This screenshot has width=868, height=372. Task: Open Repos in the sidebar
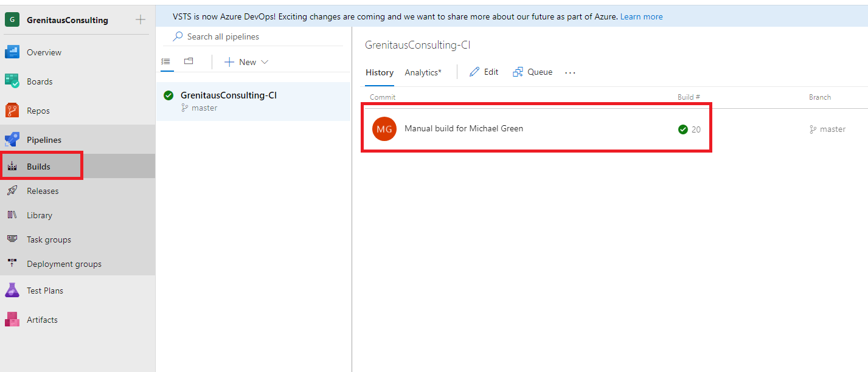[38, 111]
